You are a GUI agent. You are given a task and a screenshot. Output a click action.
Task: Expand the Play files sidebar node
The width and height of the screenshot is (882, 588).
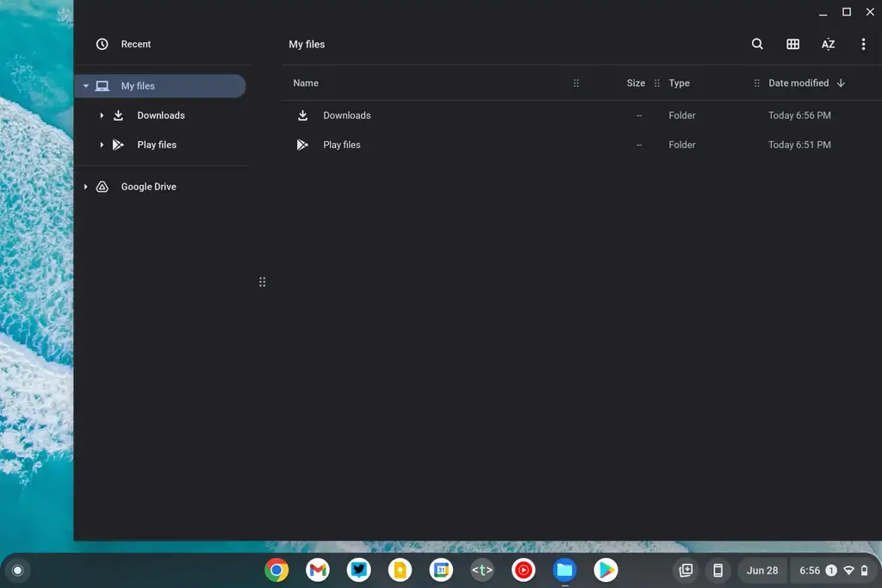click(102, 145)
